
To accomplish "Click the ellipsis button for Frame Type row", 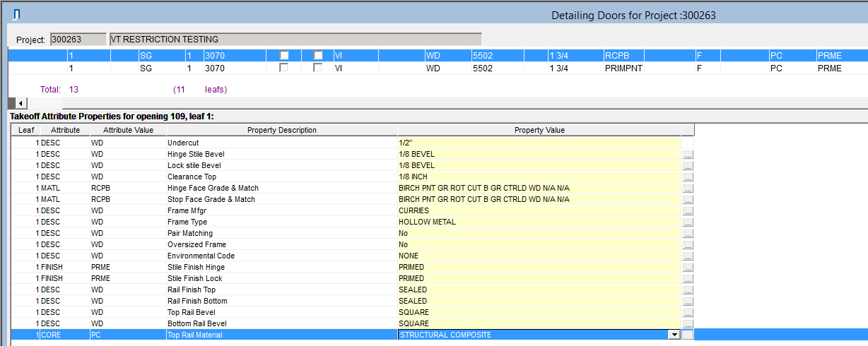I will click(x=688, y=222).
